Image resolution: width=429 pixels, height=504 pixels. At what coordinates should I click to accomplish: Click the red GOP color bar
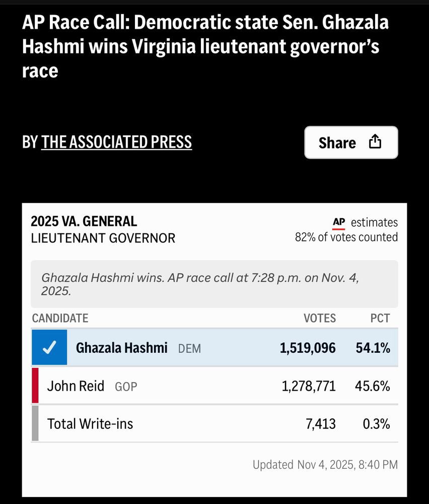coord(35,386)
